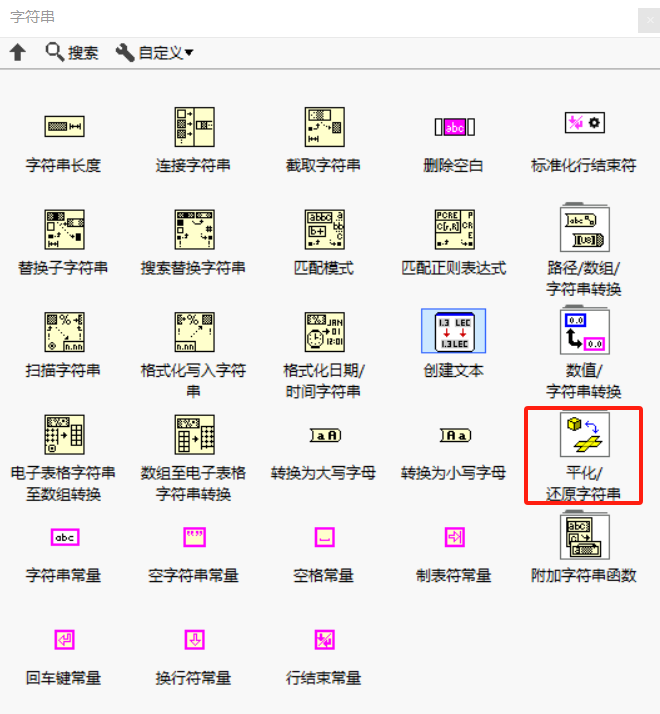Image resolution: width=660 pixels, height=714 pixels.
Task: Select the 空字符串常量 constant icon
Action: click(194, 537)
